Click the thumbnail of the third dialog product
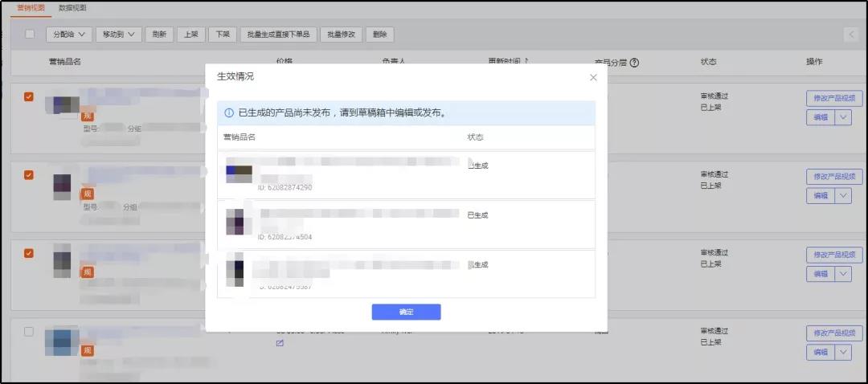 pyautogui.click(x=235, y=269)
